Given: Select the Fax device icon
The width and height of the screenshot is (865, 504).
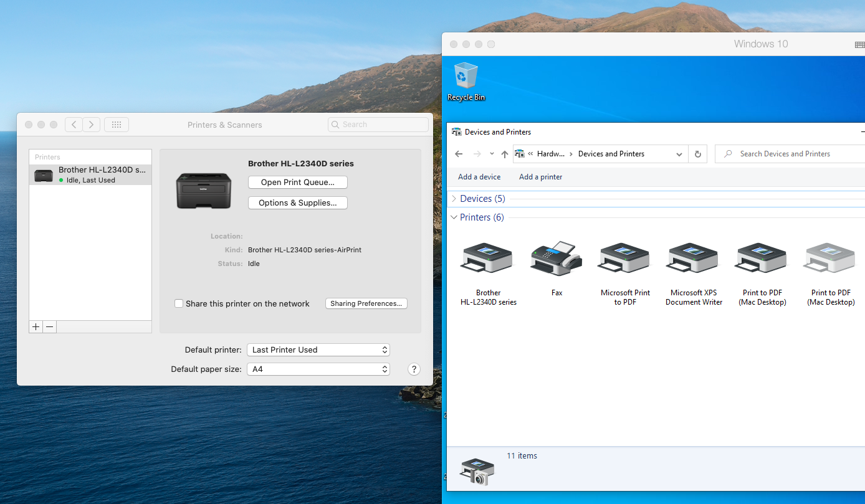Looking at the screenshot, I should pos(557,269).
